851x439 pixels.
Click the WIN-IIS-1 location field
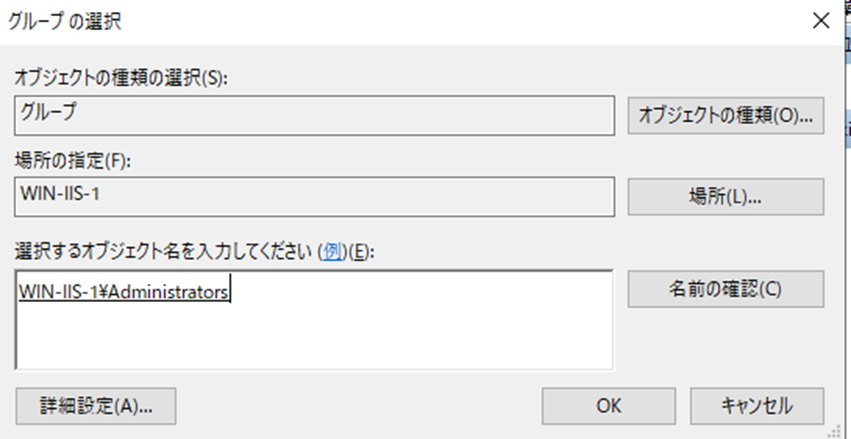(x=314, y=197)
